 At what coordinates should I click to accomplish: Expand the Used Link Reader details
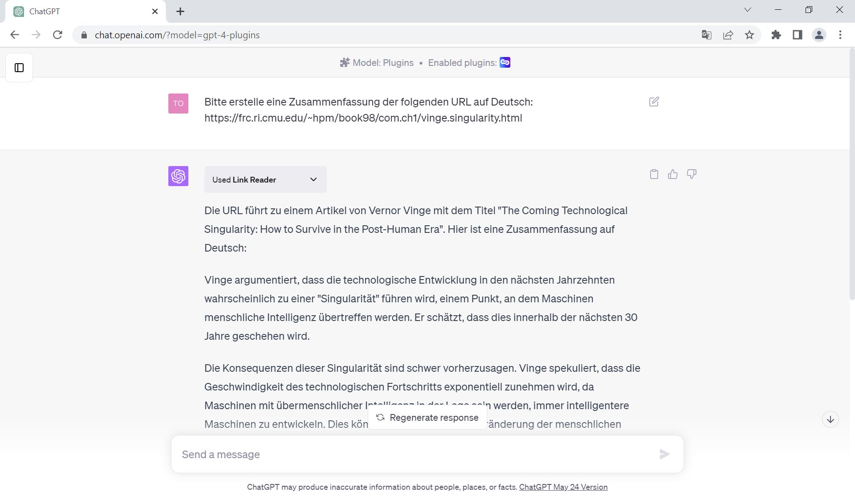(x=265, y=179)
